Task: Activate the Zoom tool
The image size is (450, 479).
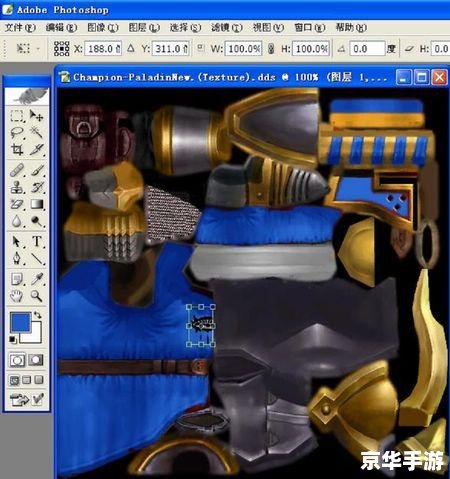Action: point(37,296)
